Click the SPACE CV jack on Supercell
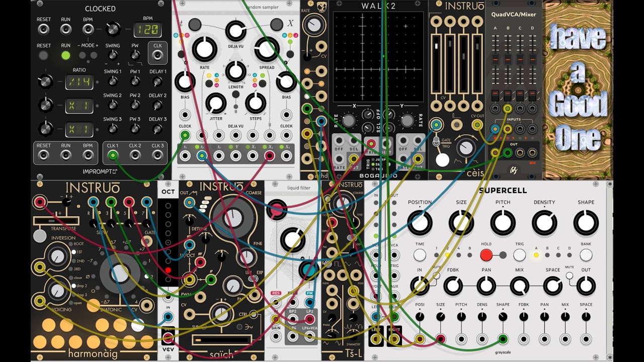The image size is (644, 362). coord(586,339)
